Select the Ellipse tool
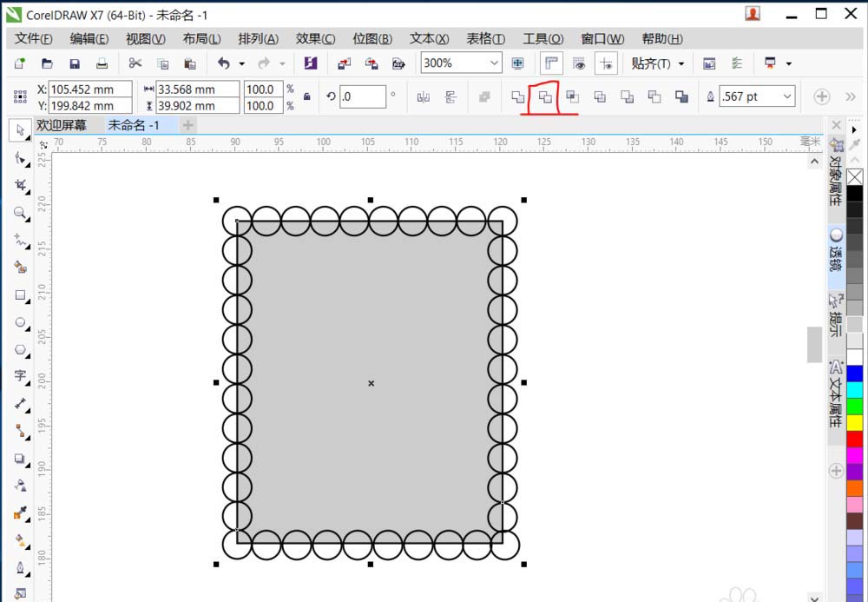The image size is (868, 602). pos(21,323)
